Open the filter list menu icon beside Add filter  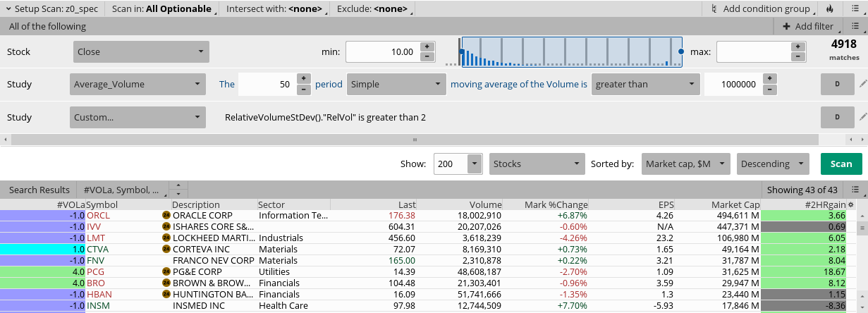(855, 26)
